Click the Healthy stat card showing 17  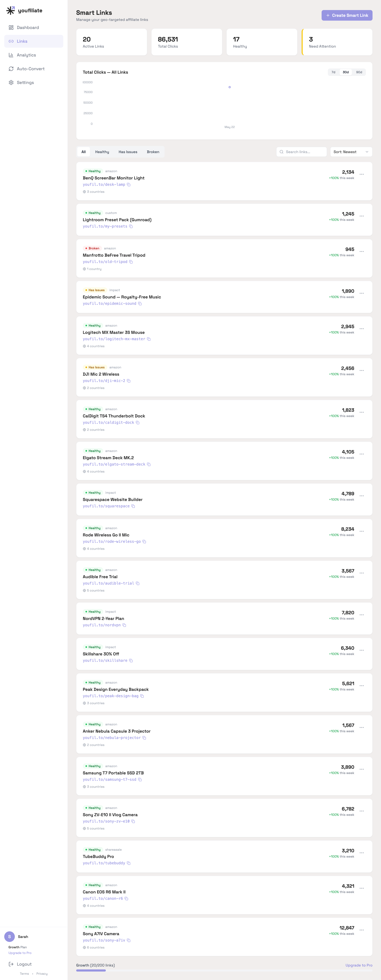point(262,42)
